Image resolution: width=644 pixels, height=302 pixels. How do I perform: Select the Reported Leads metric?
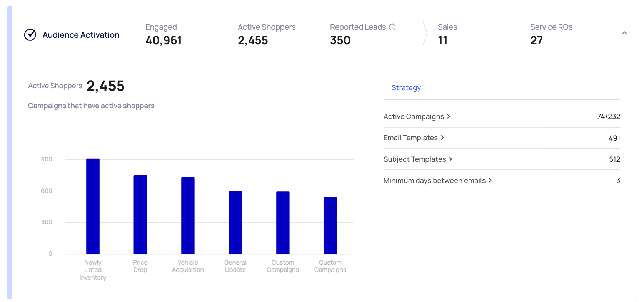point(358,34)
